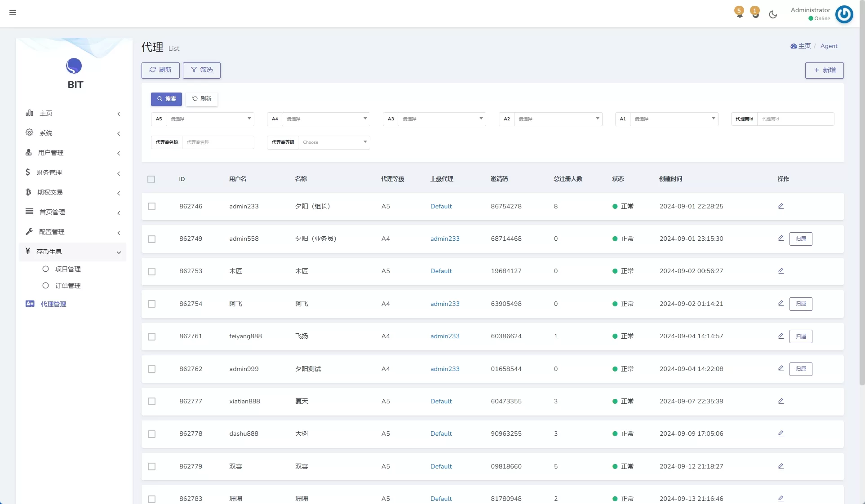Click the hamburger menu icon
The width and height of the screenshot is (865, 504).
(x=13, y=13)
